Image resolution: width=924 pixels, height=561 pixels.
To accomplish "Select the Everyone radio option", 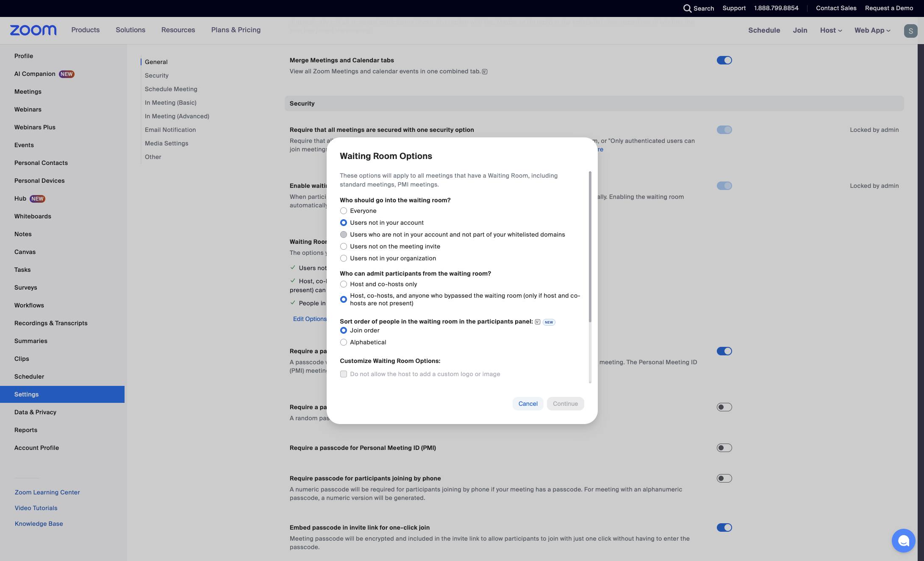I will [x=344, y=211].
